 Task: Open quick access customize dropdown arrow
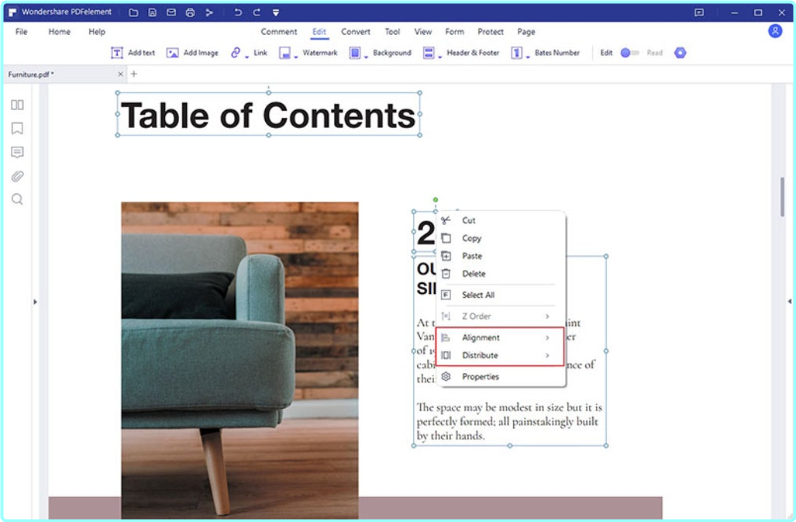coord(276,12)
